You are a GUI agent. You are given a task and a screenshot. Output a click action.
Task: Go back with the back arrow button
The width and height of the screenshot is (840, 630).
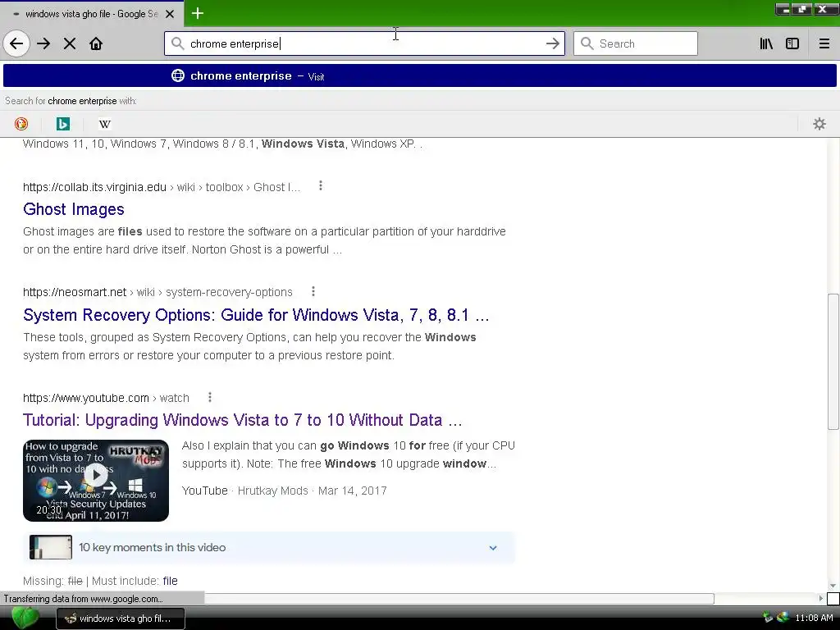16,44
